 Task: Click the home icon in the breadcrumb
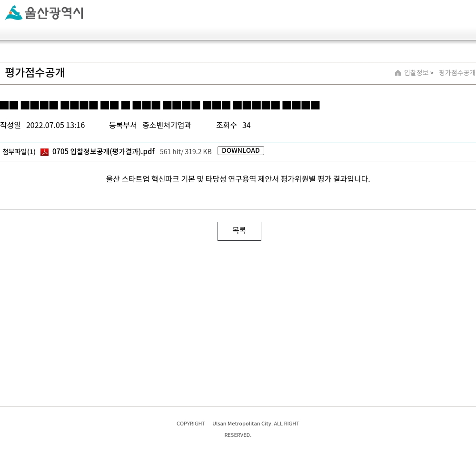tap(397, 73)
